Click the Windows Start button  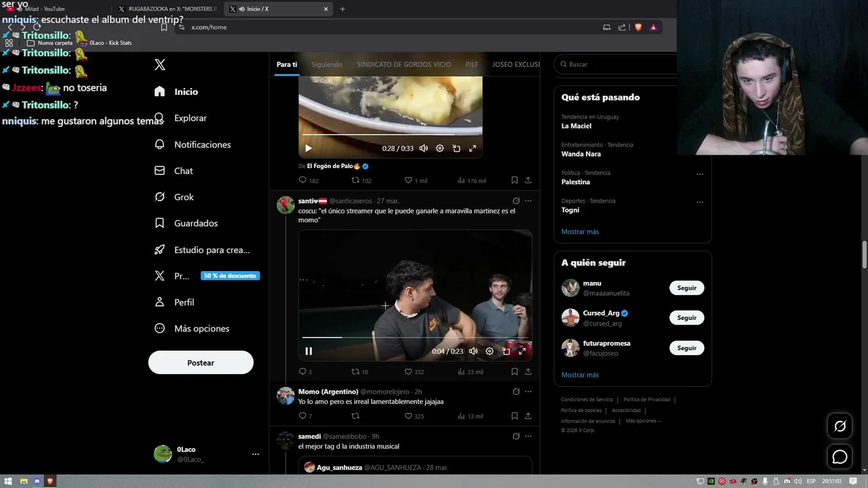pos(9,481)
